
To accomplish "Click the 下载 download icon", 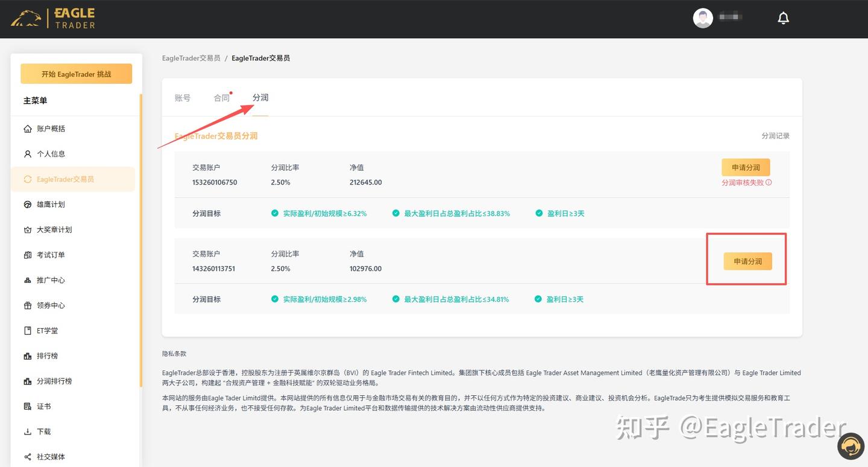I will click(27, 431).
